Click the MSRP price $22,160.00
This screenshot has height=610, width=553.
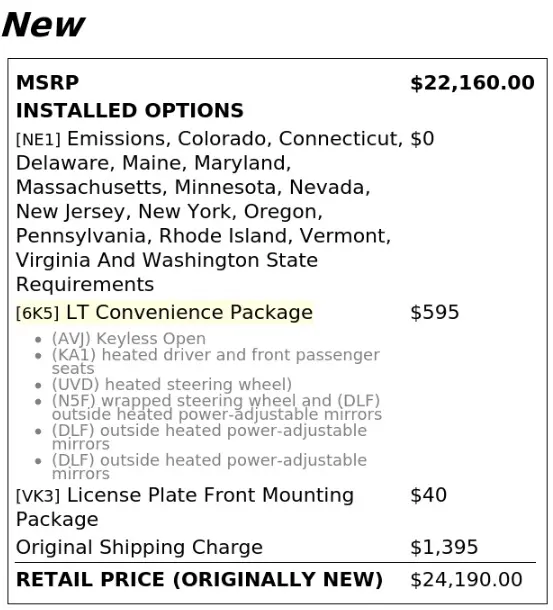point(472,83)
